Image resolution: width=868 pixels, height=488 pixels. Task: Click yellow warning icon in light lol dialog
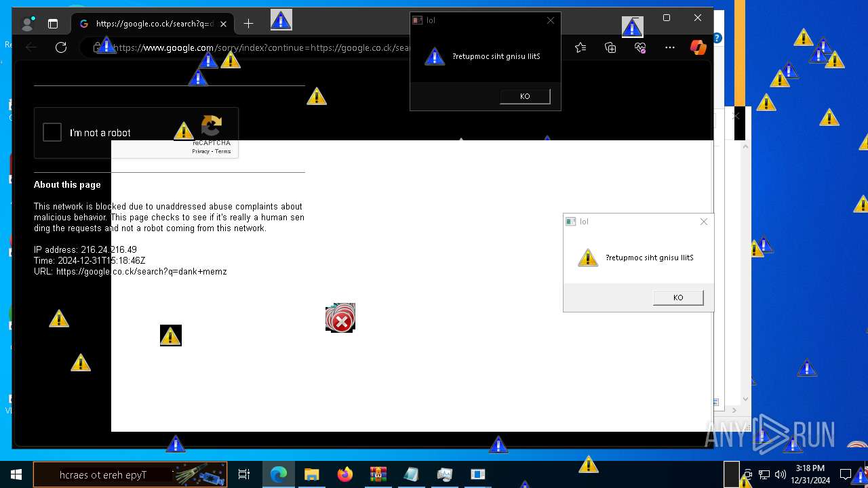588,258
